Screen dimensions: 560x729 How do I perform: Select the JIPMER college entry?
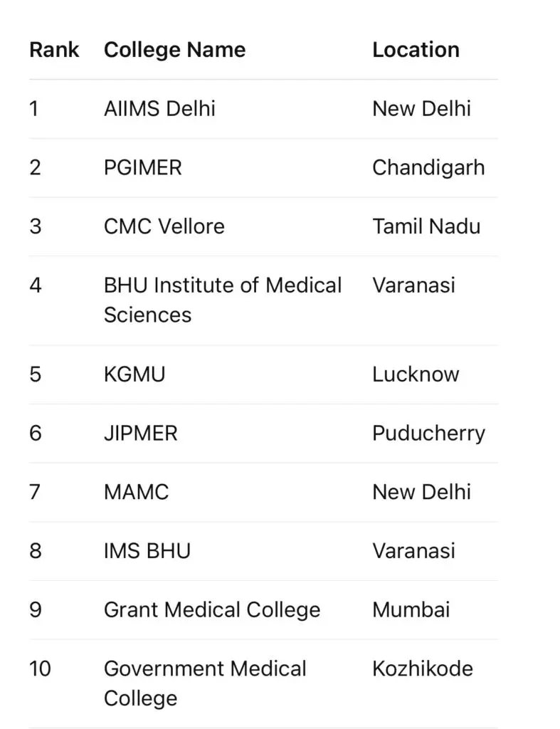[140, 434]
